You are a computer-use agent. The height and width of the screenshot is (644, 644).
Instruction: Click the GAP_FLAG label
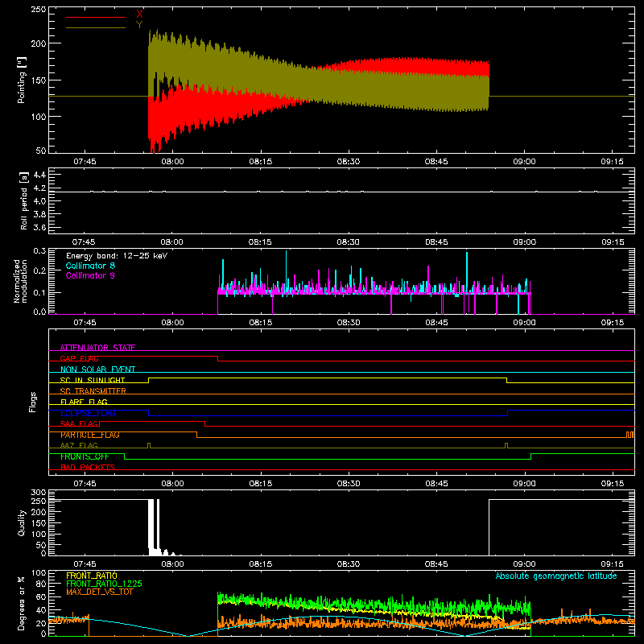tap(79, 358)
